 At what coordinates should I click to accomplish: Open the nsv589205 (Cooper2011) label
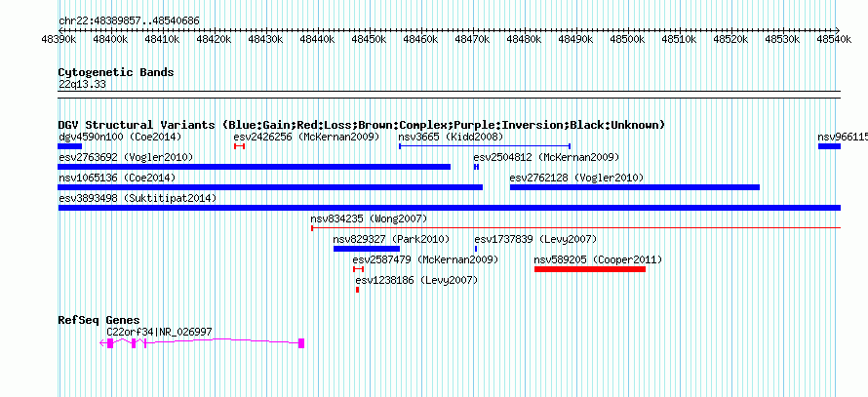pos(598,259)
